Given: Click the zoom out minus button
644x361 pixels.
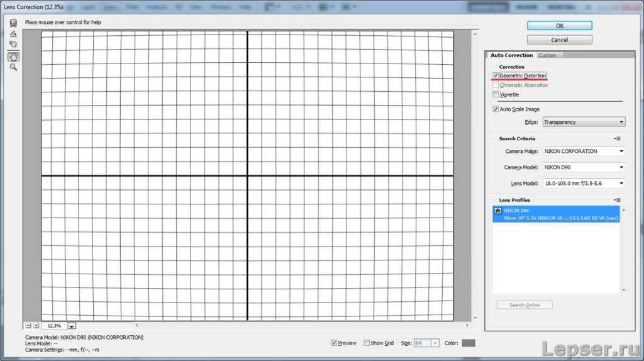Looking at the screenshot, I should point(28,326).
